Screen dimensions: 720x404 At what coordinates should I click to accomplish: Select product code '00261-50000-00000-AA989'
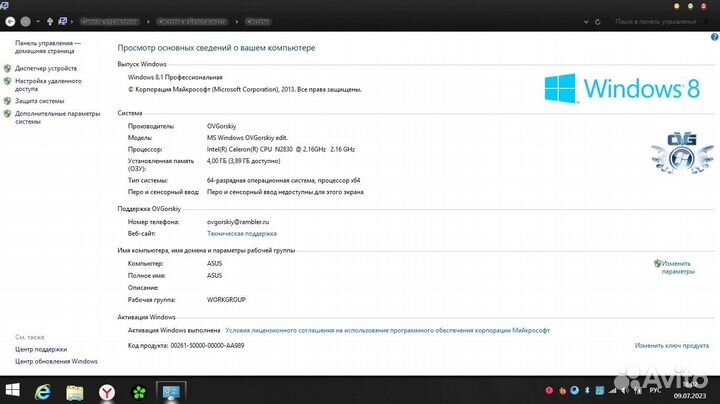(x=207, y=346)
